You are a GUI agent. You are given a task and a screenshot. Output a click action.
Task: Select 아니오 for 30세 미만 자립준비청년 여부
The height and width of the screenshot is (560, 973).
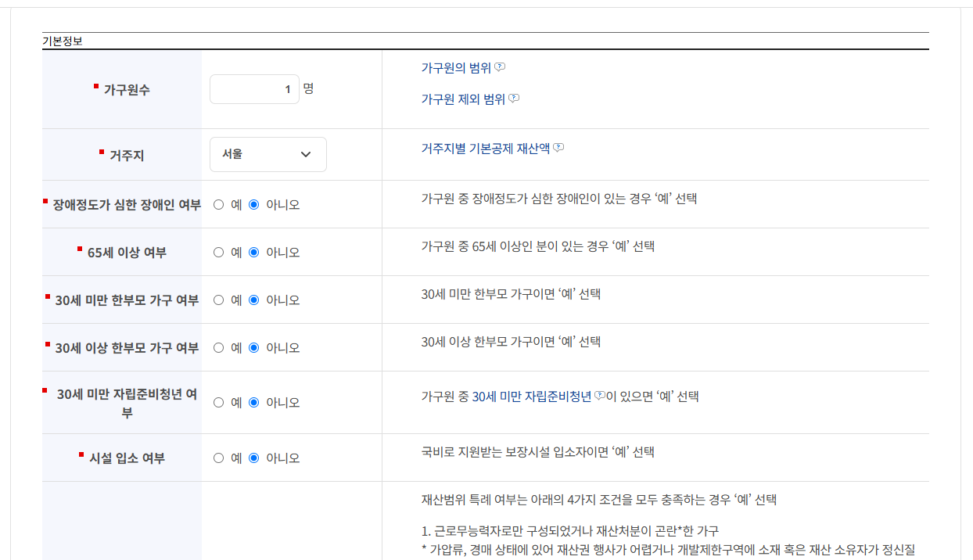pos(253,403)
